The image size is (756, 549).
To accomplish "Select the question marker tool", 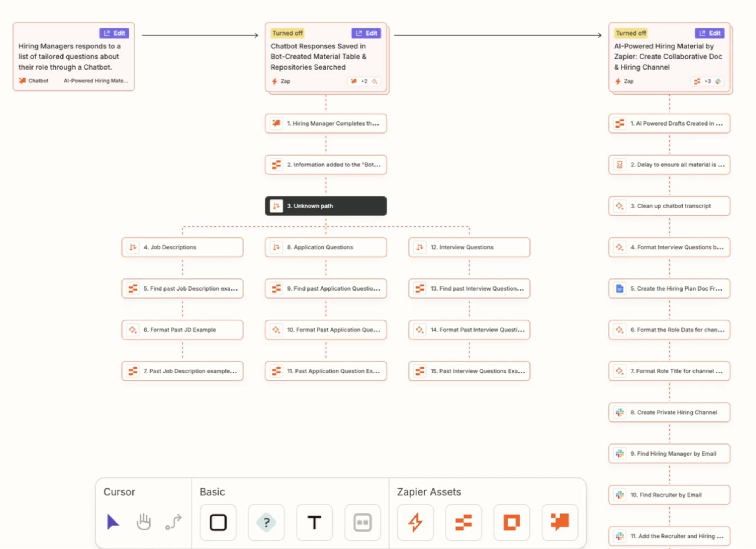I will point(265,523).
